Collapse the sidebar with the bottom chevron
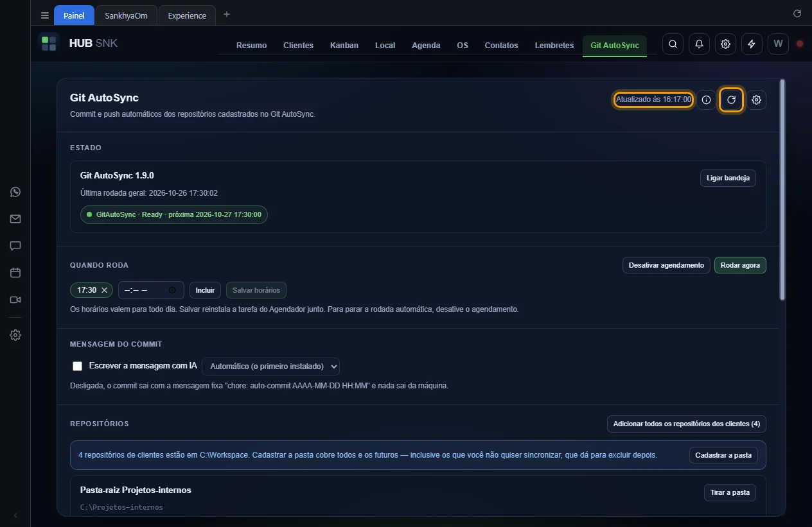This screenshot has height=527, width=812. (15, 515)
